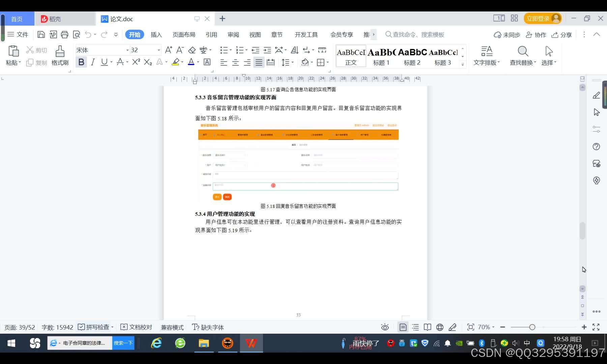Screen dimensions: 607x364
Task: Click the zoom slider handle
Action: pos(532,327)
